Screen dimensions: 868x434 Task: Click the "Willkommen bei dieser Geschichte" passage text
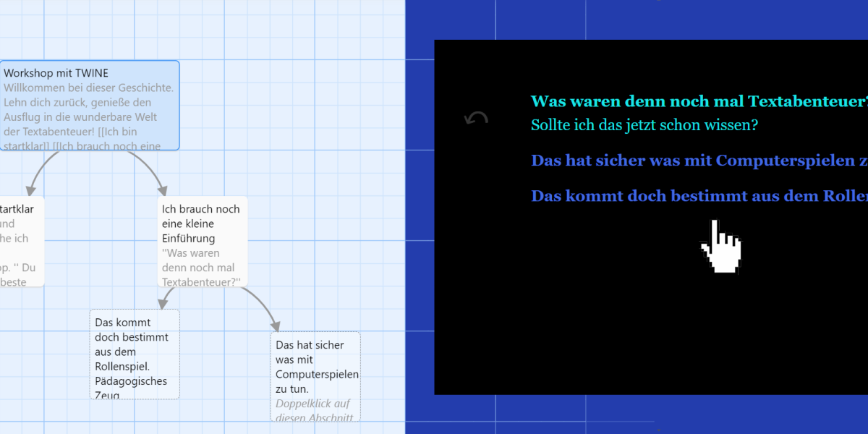pyautogui.click(x=88, y=88)
